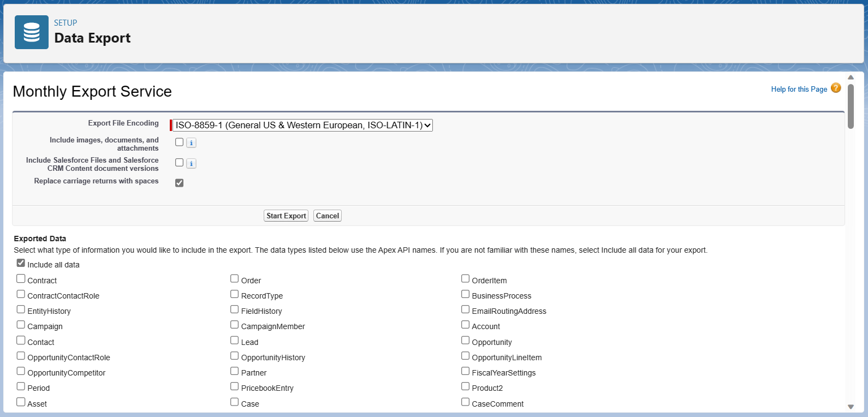Uncheck Replace carriage returns with spaces
The image size is (868, 417).
pos(179,183)
